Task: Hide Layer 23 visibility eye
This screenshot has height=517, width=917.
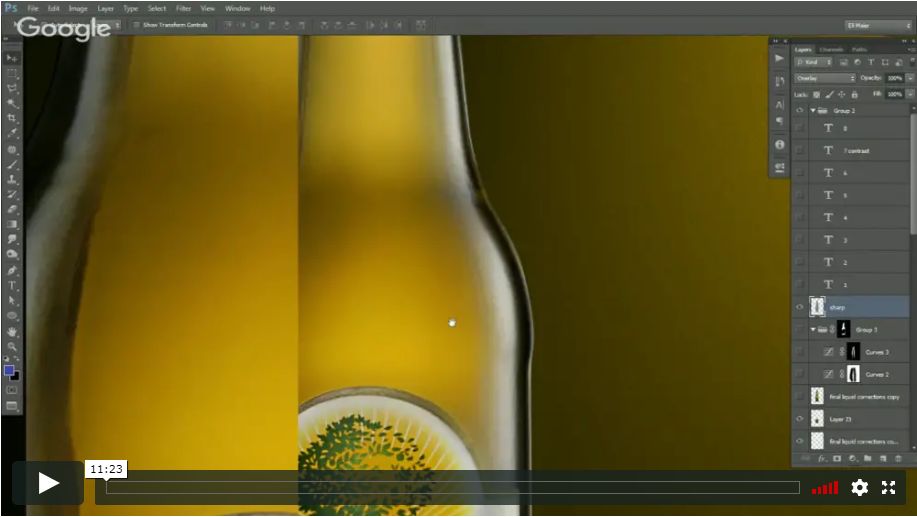Action: point(799,419)
